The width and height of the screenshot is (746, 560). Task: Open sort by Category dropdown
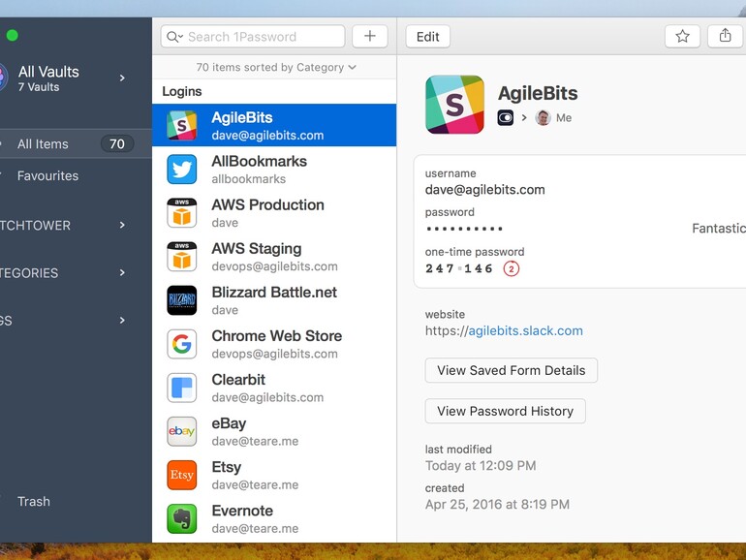pos(276,67)
